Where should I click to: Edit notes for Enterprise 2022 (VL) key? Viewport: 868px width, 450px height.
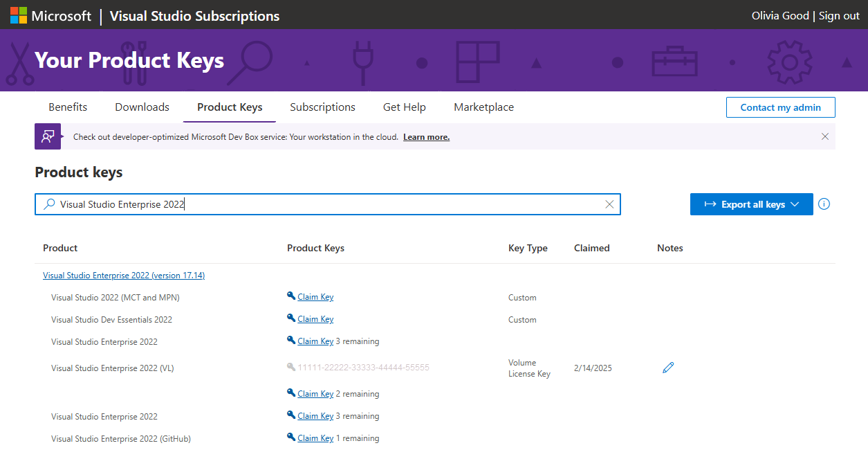tap(668, 368)
